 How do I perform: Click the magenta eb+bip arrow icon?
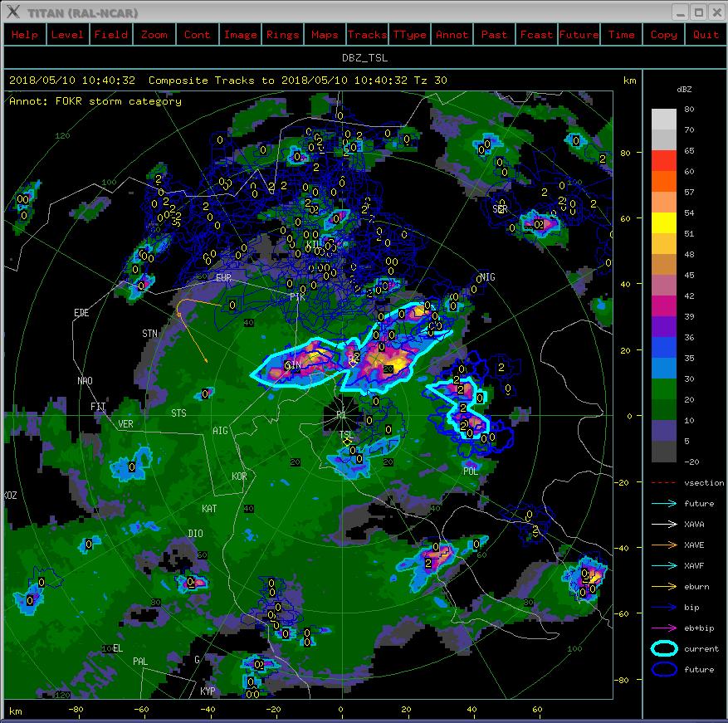click(664, 628)
